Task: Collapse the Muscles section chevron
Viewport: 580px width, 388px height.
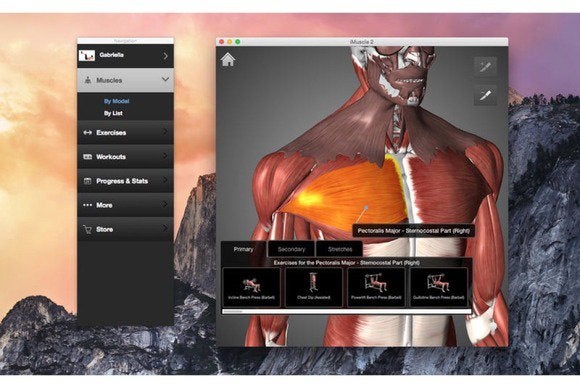Action: click(165, 80)
